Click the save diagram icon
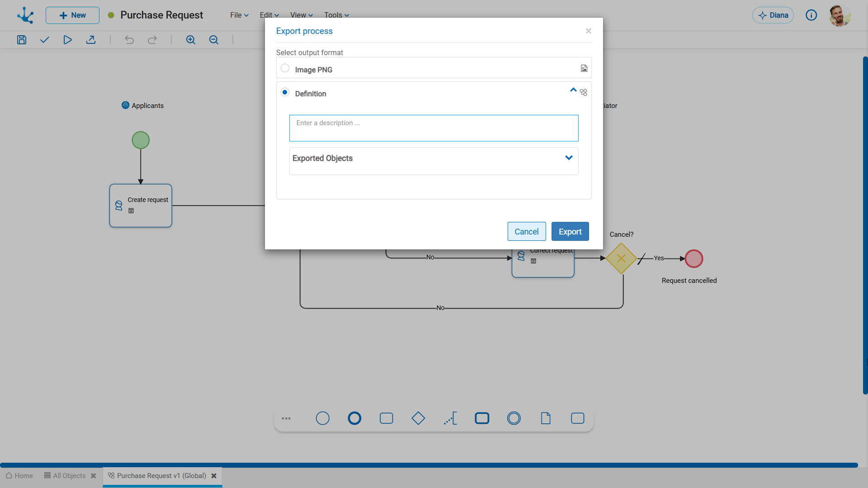 (x=22, y=40)
